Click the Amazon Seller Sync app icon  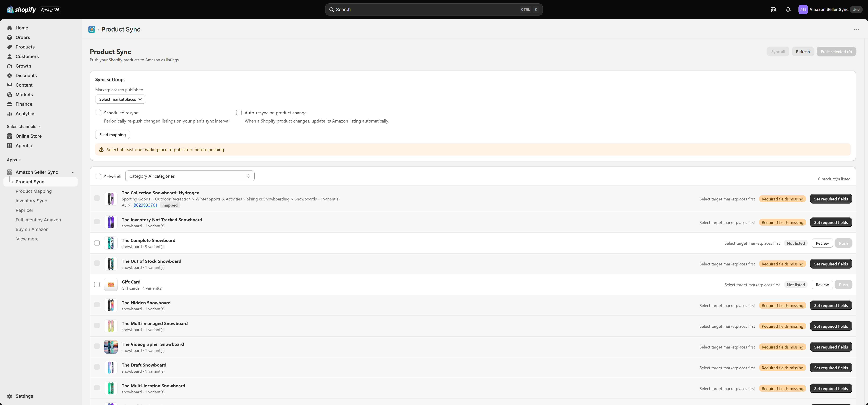[x=9, y=172]
